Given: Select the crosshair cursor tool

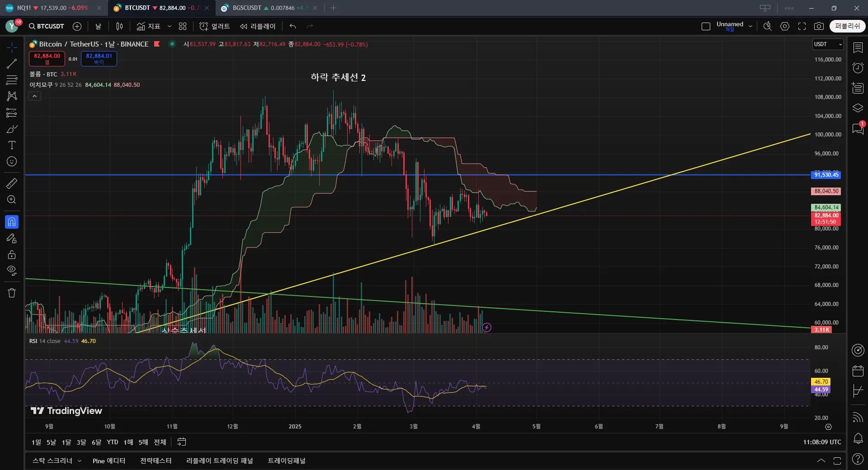Looking at the screenshot, I should coord(12,47).
